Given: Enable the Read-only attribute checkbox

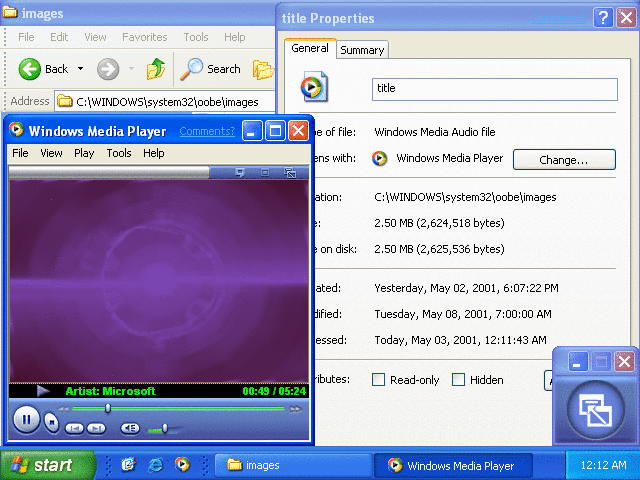Looking at the screenshot, I should tap(378, 380).
